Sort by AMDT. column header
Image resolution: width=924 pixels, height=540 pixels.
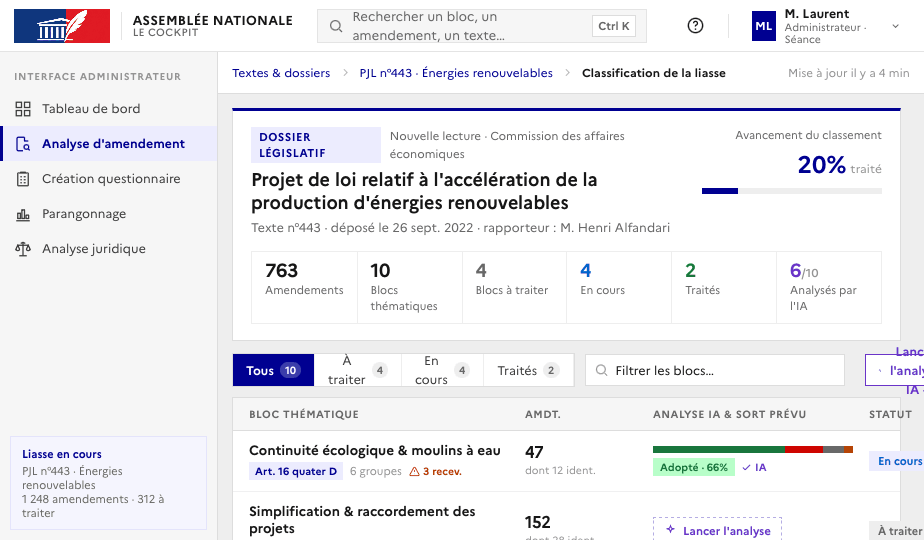[543, 414]
